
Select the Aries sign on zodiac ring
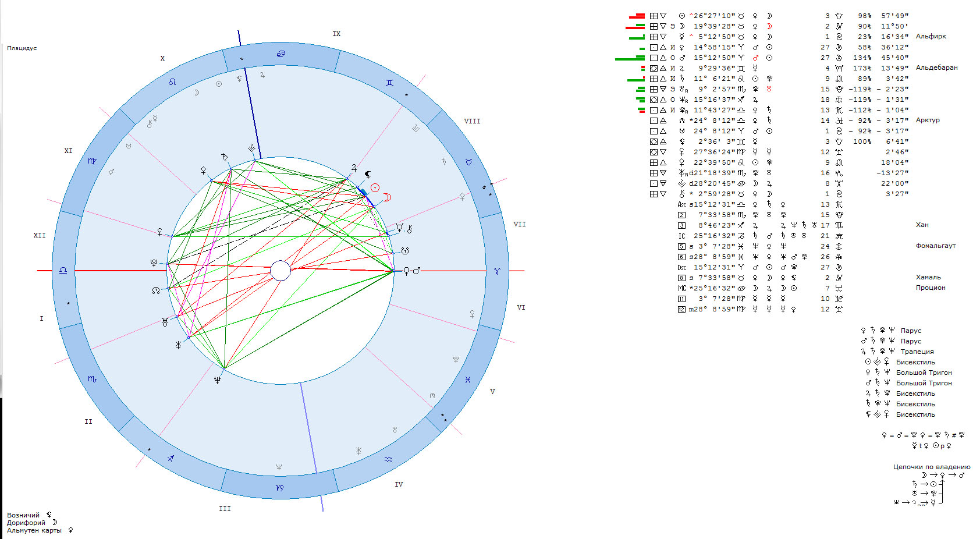tap(497, 271)
